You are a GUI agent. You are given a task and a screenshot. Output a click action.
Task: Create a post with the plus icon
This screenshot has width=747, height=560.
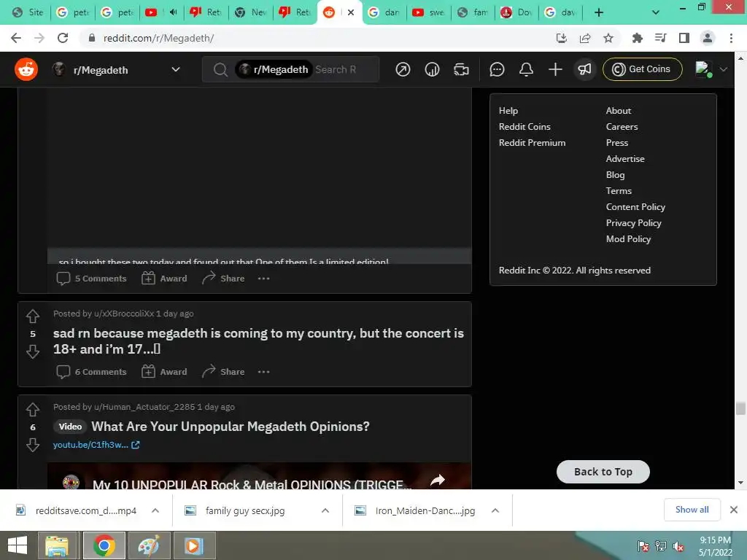coord(555,69)
